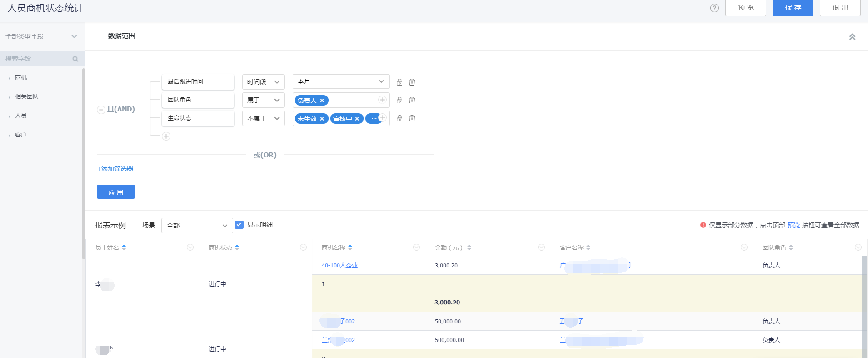Open the 属于 operator dropdown
This screenshot has height=358, width=868.
263,100
